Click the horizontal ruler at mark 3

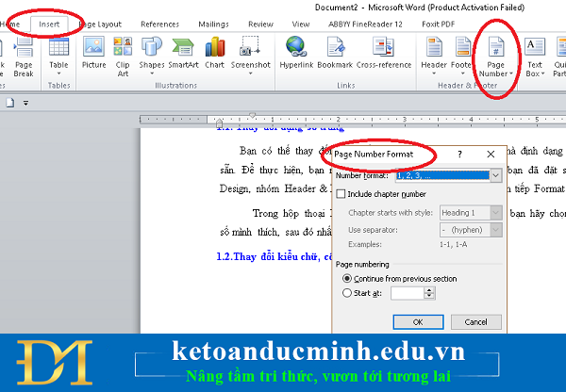405,120
